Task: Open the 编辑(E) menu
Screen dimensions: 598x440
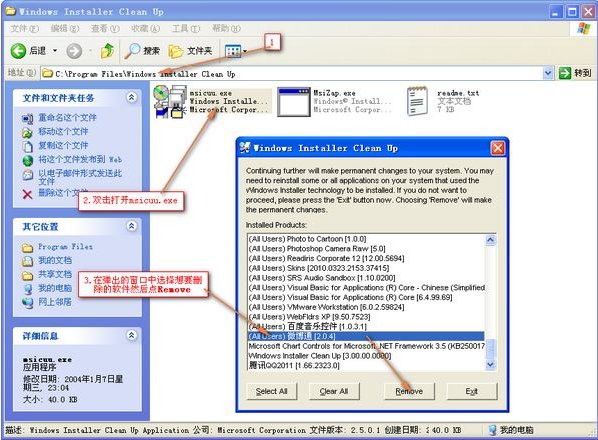Action: (65, 29)
